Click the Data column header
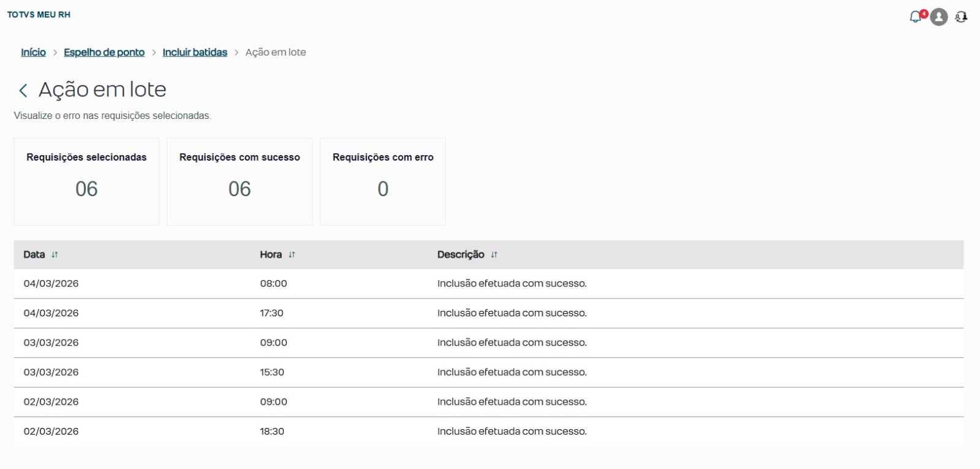Screen dimensions: 980x469 (x=34, y=254)
